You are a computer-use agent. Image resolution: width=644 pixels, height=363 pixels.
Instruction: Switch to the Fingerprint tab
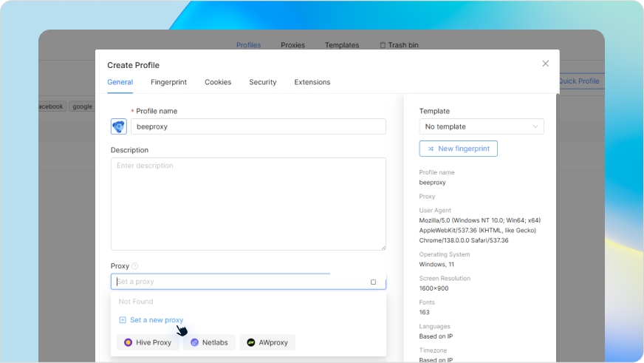(168, 82)
